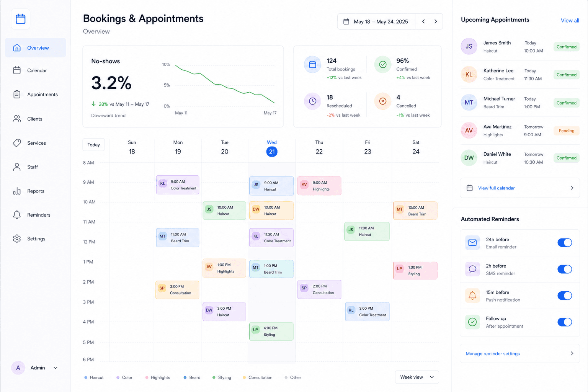Click the Clients people icon
This screenshot has width=588, height=392.
(x=17, y=119)
